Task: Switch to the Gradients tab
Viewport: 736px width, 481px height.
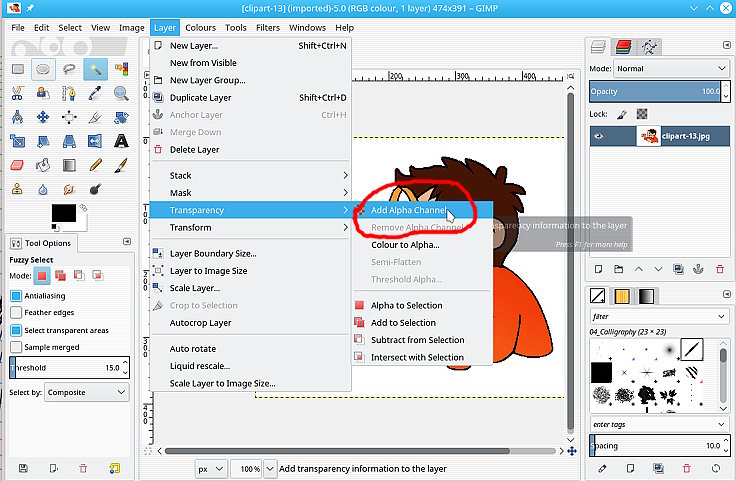Action: pos(646,296)
